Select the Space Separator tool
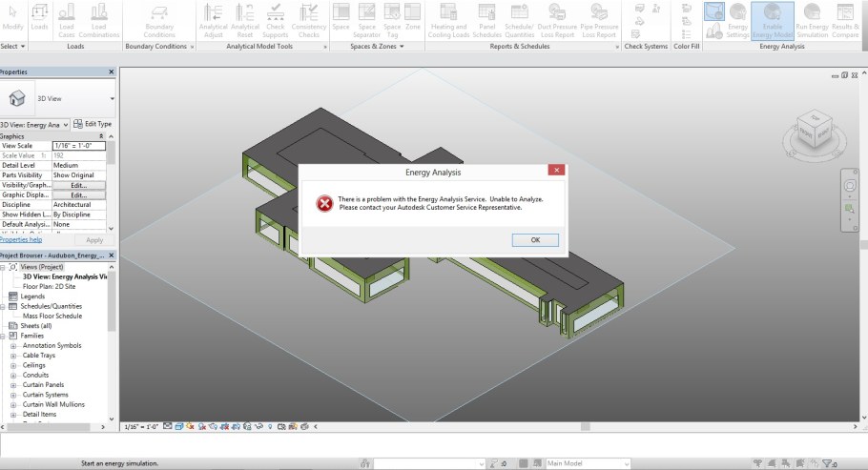The image size is (868, 470). 366,20
